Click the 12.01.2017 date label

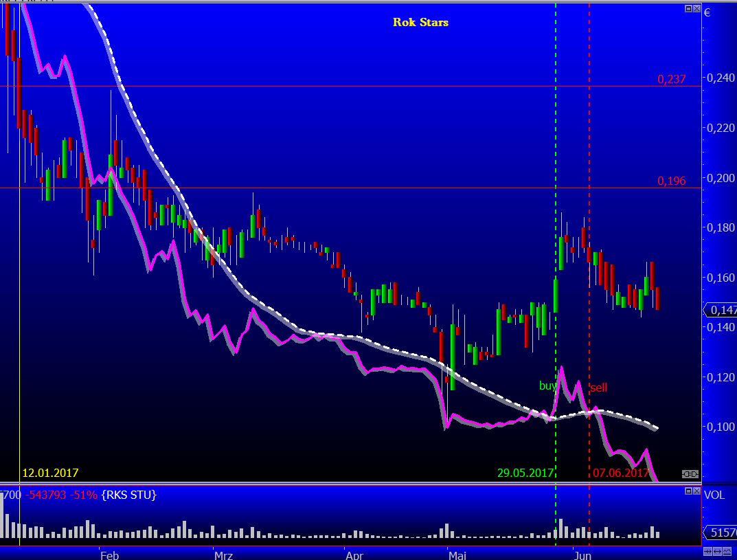point(51,473)
